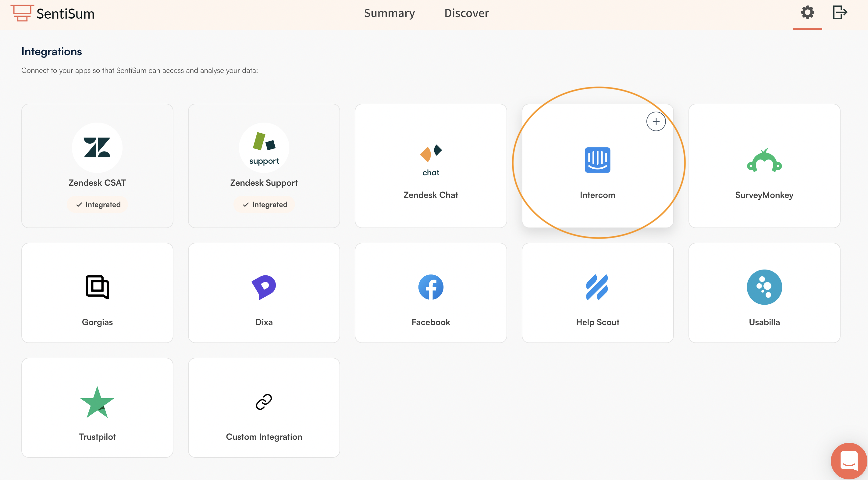
Task: Click the Help Scout integration
Action: (597, 287)
